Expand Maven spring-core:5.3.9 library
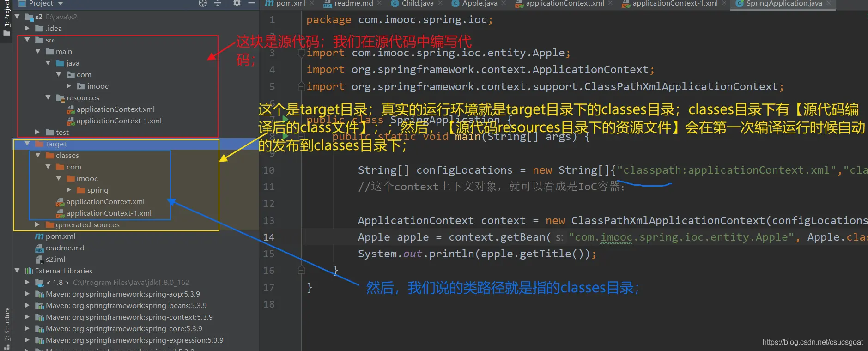Screen dimensions: 868x351 pos(27,328)
